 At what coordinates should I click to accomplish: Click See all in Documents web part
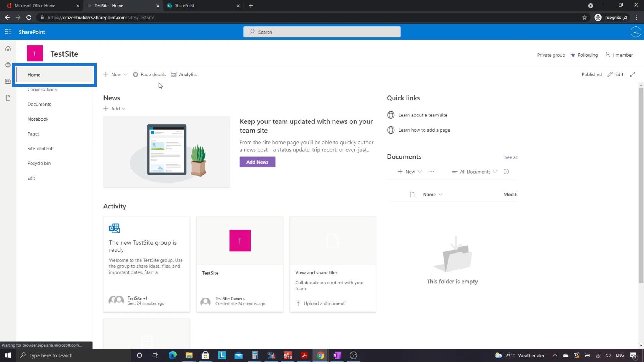coord(511,157)
